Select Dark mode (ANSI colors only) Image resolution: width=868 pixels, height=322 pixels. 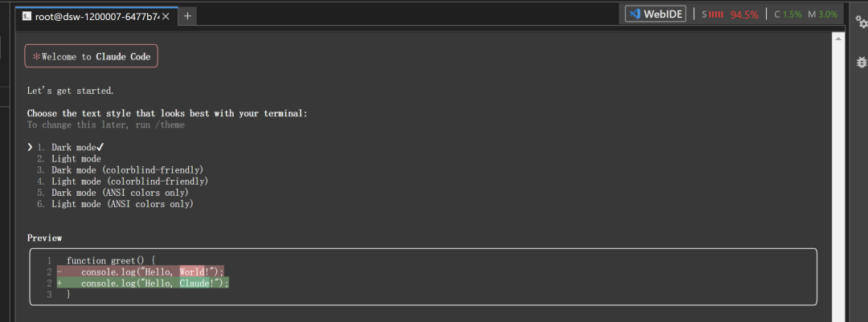120,193
